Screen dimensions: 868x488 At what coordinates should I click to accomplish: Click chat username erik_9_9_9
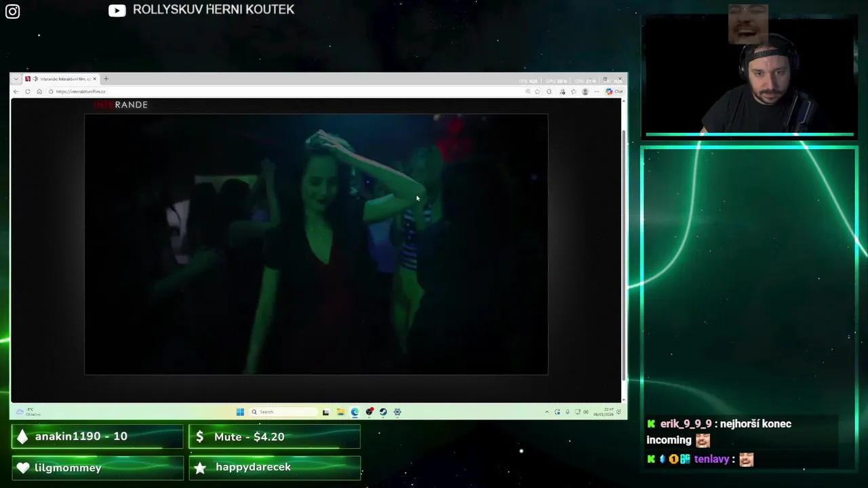coord(687,424)
